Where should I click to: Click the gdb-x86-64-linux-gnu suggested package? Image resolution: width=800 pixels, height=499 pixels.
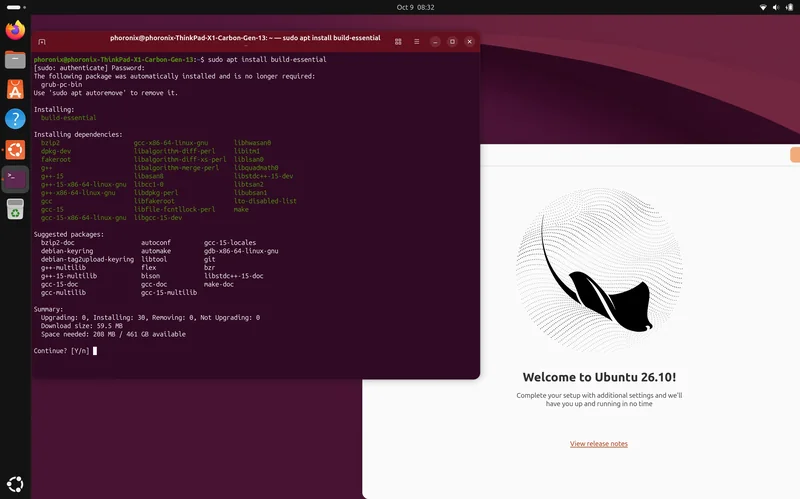[241, 251]
